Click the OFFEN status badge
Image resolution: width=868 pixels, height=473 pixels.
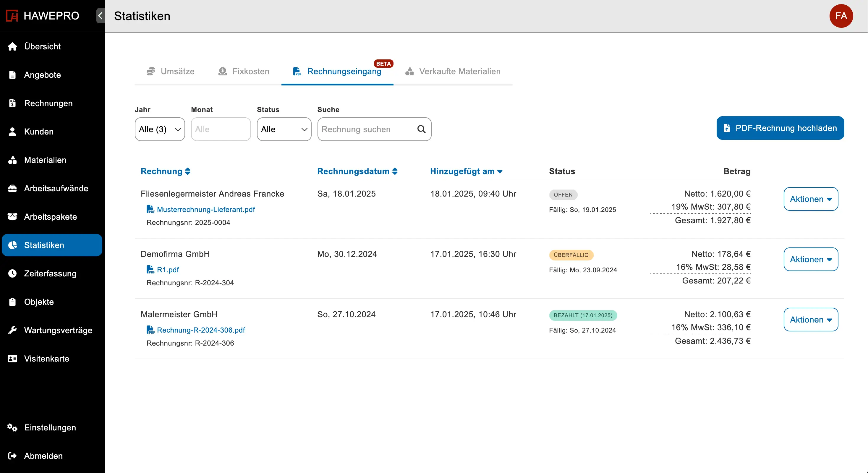click(x=563, y=195)
